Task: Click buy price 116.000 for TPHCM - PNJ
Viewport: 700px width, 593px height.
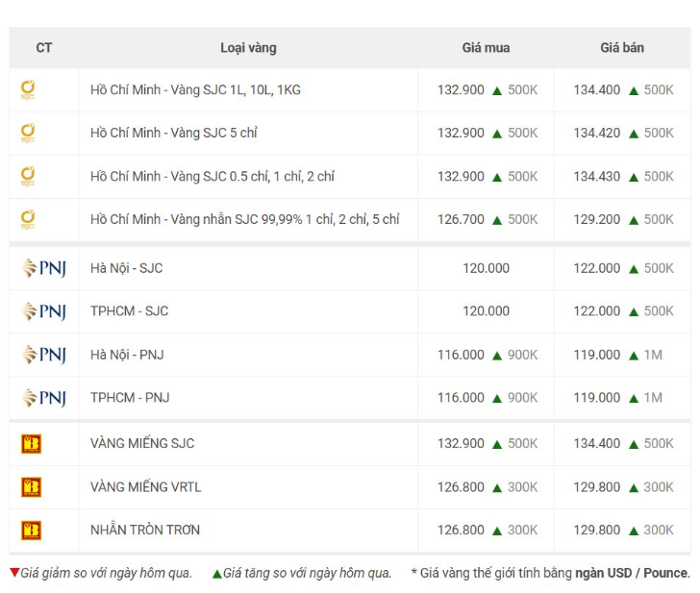Action: point(461,398)
